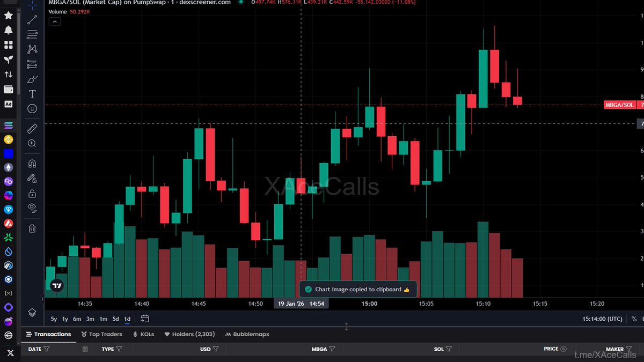Open the MBGA column filter
The width and height of the screenshot is (644, 362).
pos(332,349)
